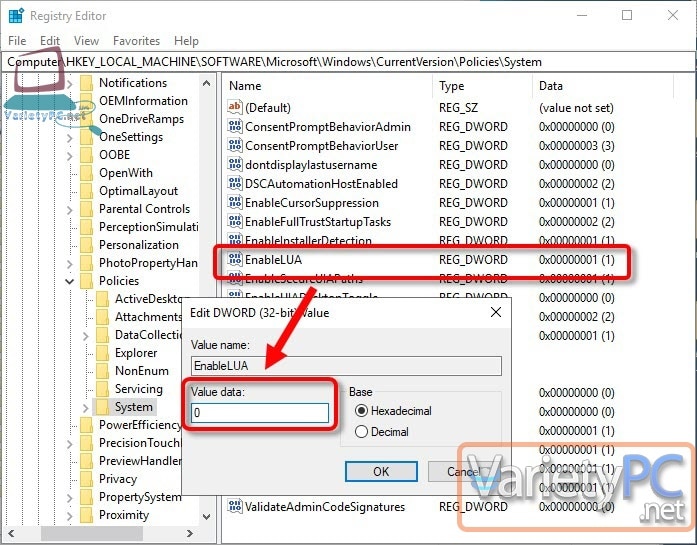This screenshot has height=545, width=697.
Task: Click the OpenWith folder icon
Action: (86, 173)
